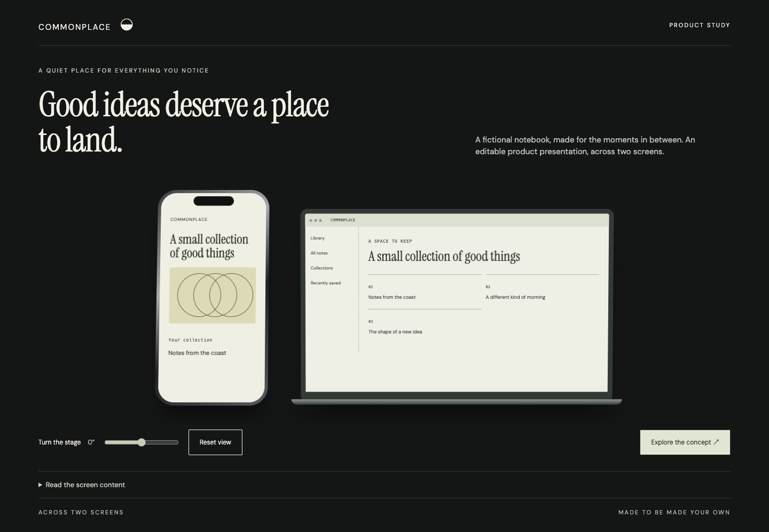Click the Good ideas deserve a place headline
The width and height of the screenshot is (769, 532).
[x=184, y=122]
